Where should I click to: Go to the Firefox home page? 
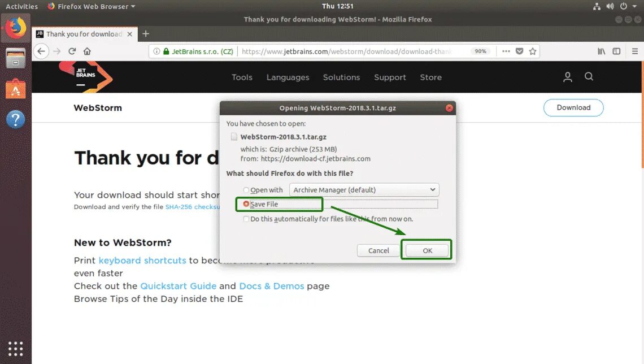[x=87, y=51]
